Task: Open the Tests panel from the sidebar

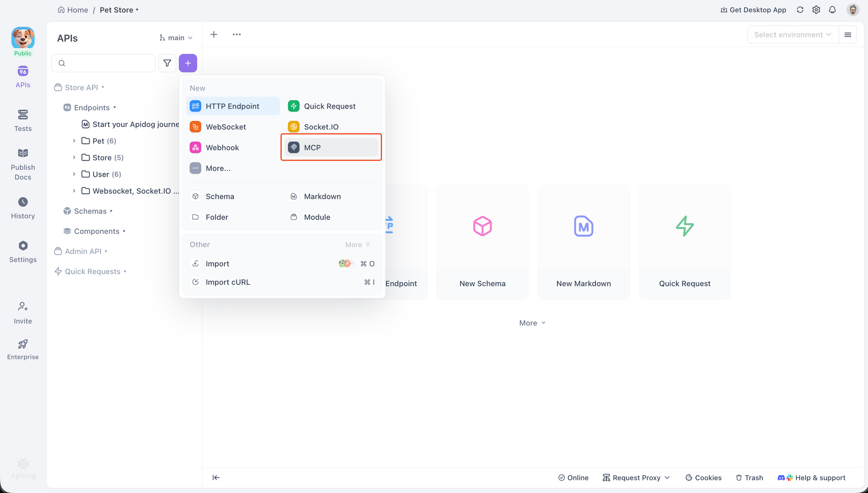Action: (23, 120)
